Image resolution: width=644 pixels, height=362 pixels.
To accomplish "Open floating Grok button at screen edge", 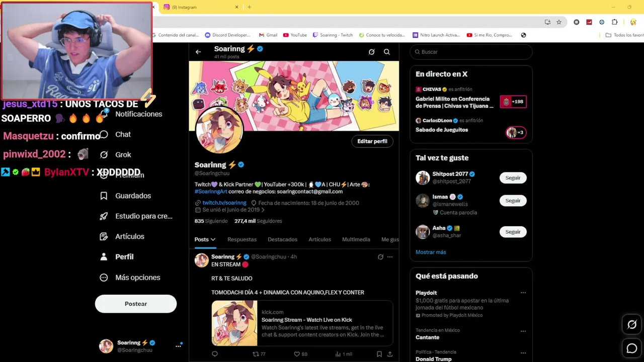I will pos(632,325).
